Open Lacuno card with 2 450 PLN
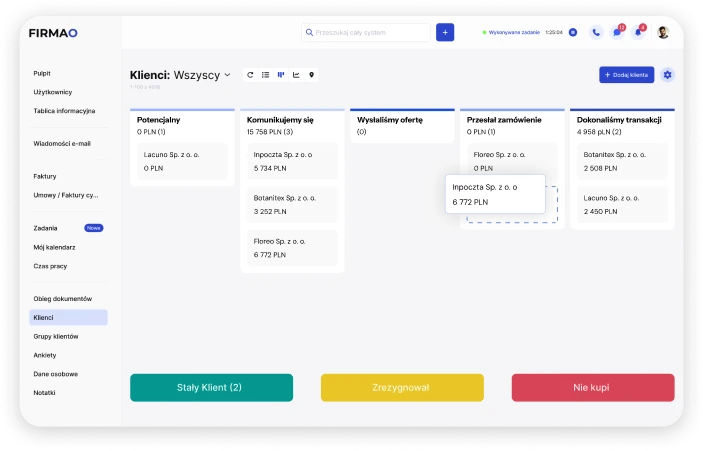The height and width of the screenshot is (451, 703). 622,204
